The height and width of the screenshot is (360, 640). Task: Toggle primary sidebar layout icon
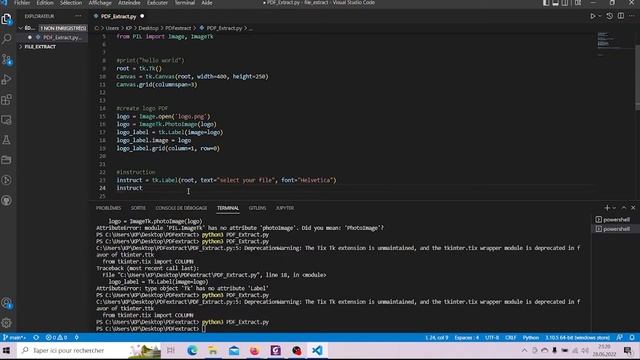click(x=546, y=3)
